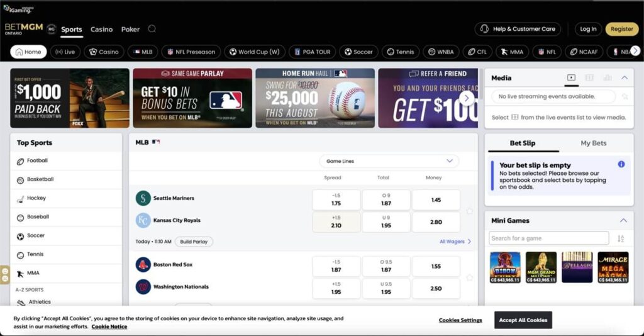This screenshot has height=336, width=644.
Task: Collapse the Mini Games panel
Action: (x=623, y=221)
